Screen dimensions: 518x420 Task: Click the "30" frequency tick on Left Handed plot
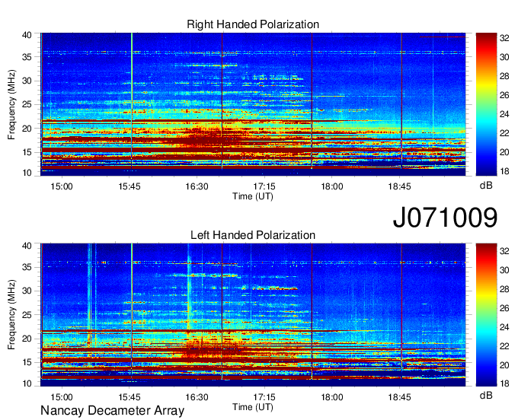click(27, 291)
